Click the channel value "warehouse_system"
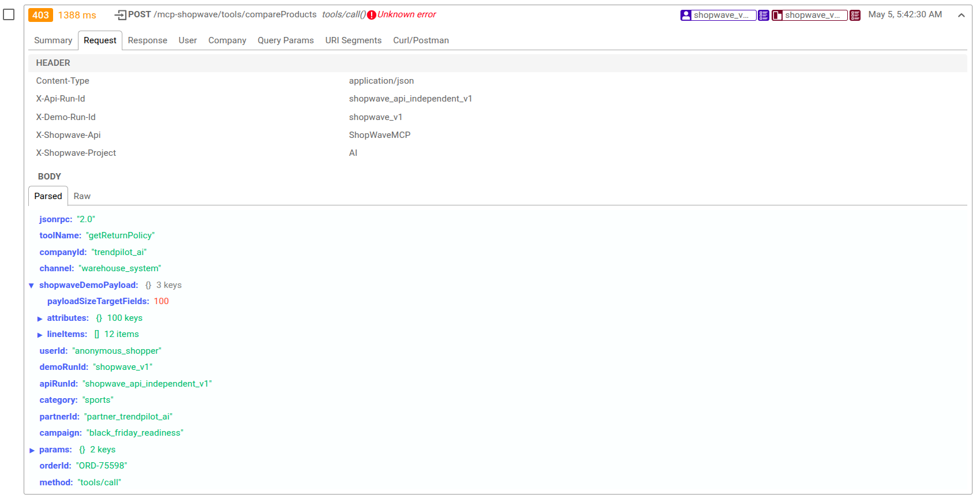 click(x=119, y=268)
